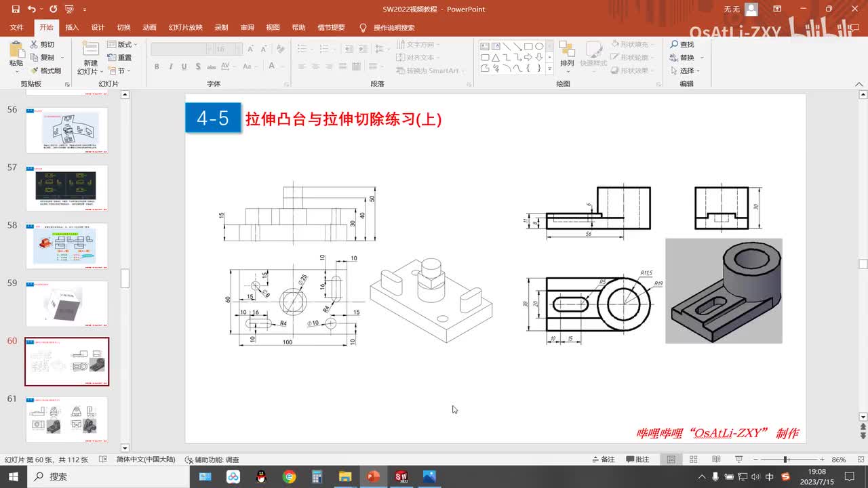Screen dimensions: 868x488
Task: Switch to 视图 View tab
Action: (x=273, y=28)
